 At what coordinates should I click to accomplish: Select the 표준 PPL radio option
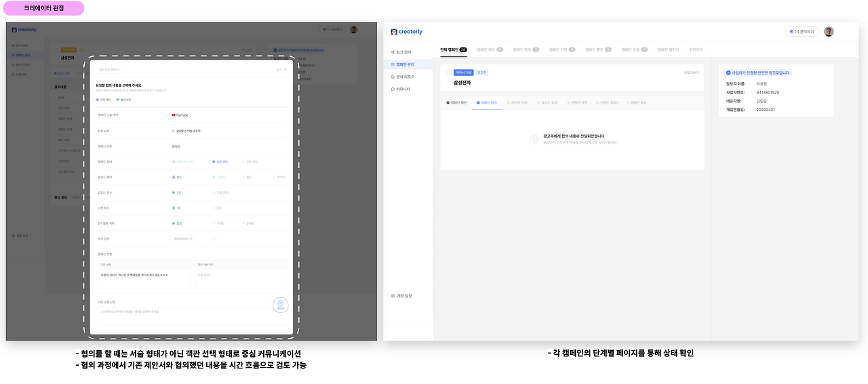coord(222,161)
